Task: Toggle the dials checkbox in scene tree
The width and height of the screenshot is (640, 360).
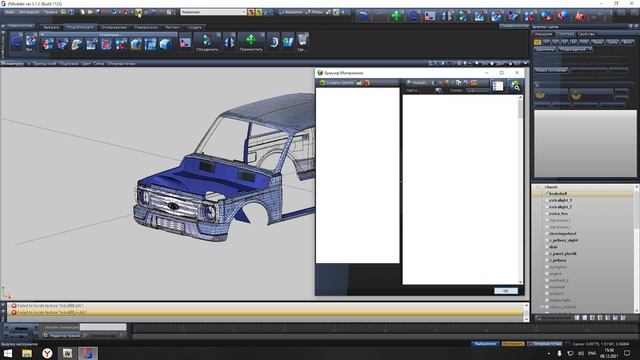Action: (547, 247)
